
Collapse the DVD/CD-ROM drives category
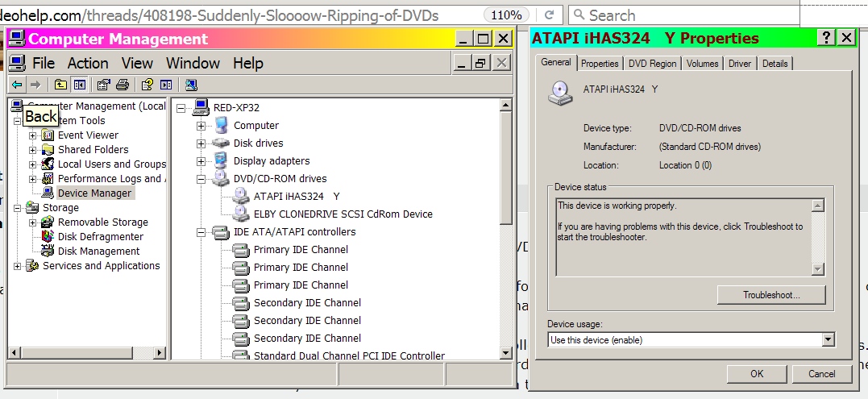click(x=201, y=179)
